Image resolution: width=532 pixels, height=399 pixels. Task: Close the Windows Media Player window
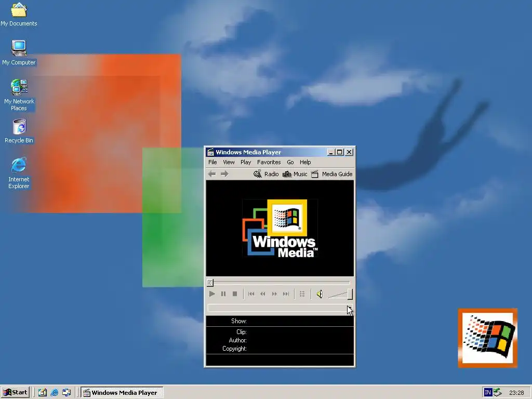point(349,152)
